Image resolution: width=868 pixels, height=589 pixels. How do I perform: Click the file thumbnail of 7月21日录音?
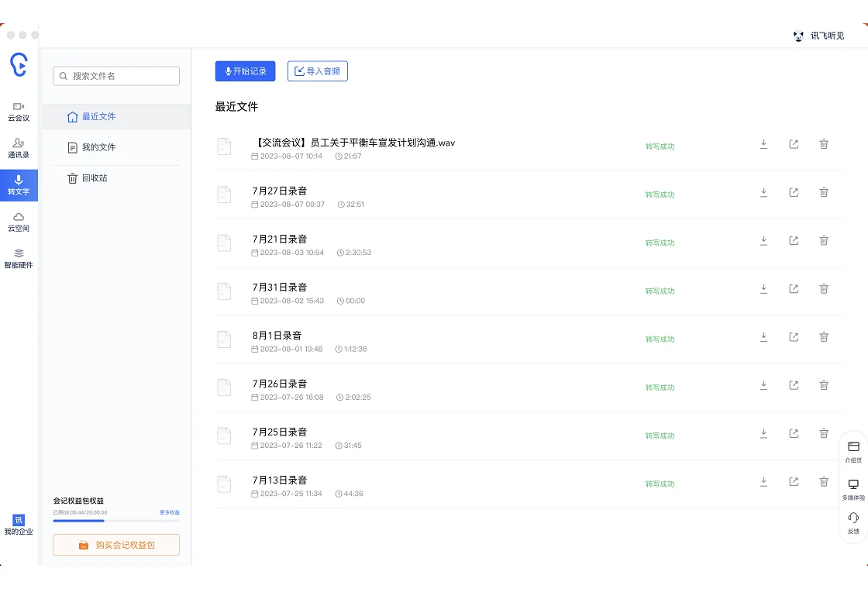224,243
